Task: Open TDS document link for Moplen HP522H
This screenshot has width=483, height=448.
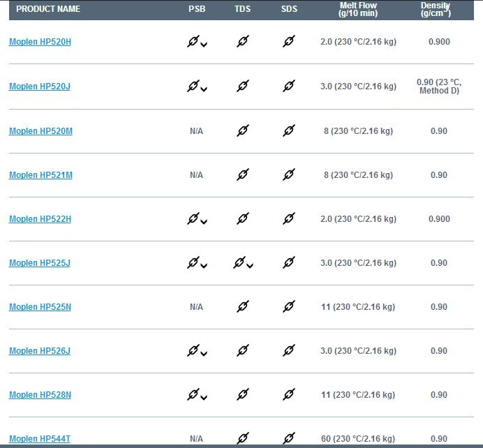Action: (x=243, y=218)
